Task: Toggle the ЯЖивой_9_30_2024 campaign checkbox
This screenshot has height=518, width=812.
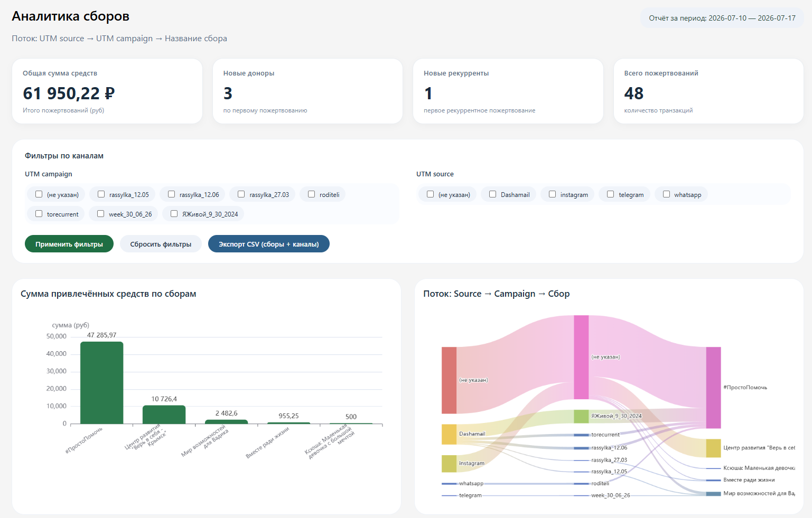Action: (174, 214)
